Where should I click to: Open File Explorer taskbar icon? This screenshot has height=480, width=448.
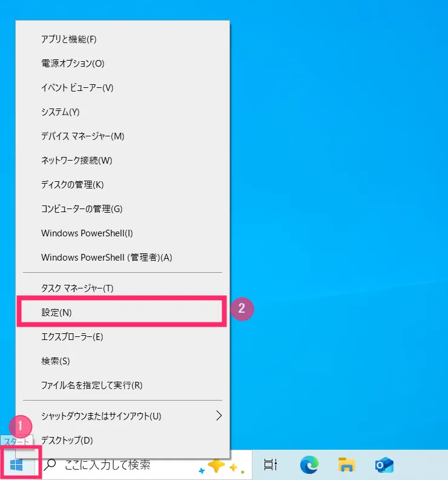[346, 465]
